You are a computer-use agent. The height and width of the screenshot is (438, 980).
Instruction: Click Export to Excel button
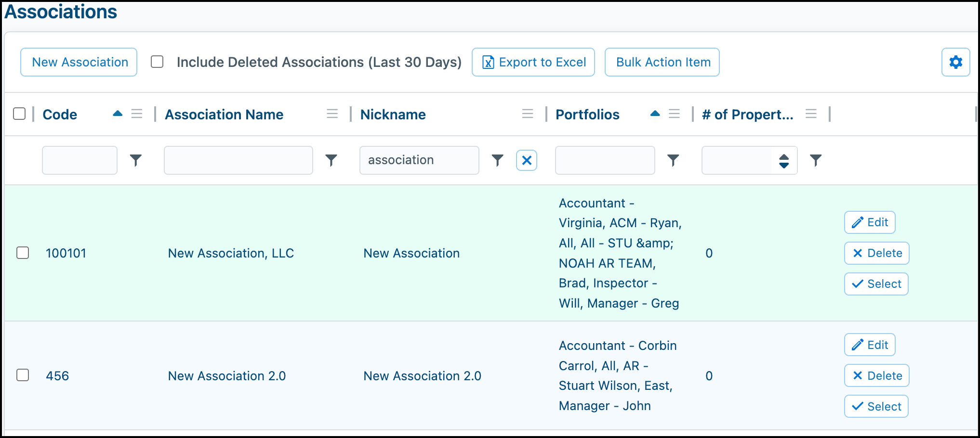tap(533, 62)
